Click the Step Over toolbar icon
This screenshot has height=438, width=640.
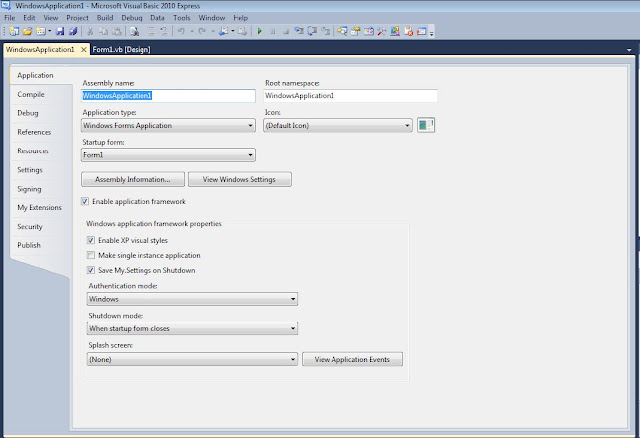312,31
